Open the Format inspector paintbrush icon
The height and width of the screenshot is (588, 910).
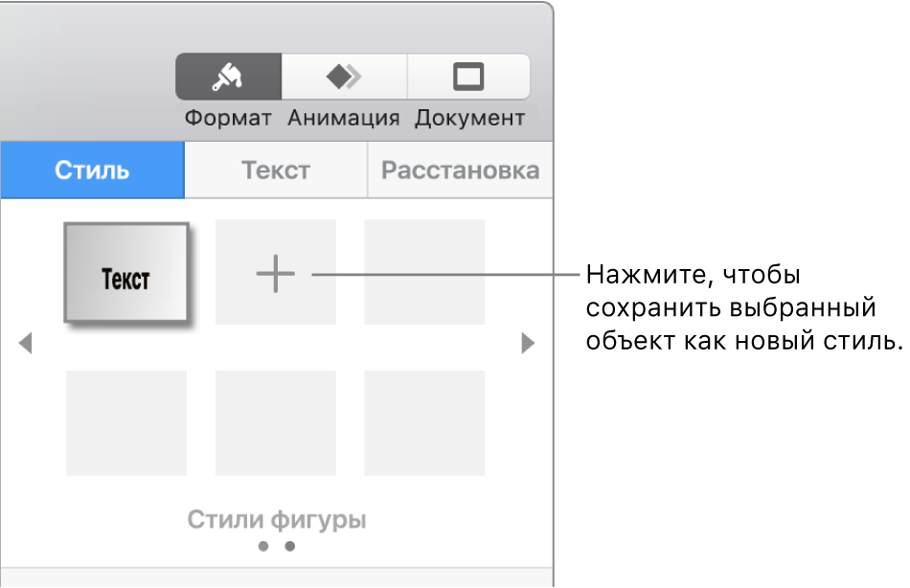228,77
